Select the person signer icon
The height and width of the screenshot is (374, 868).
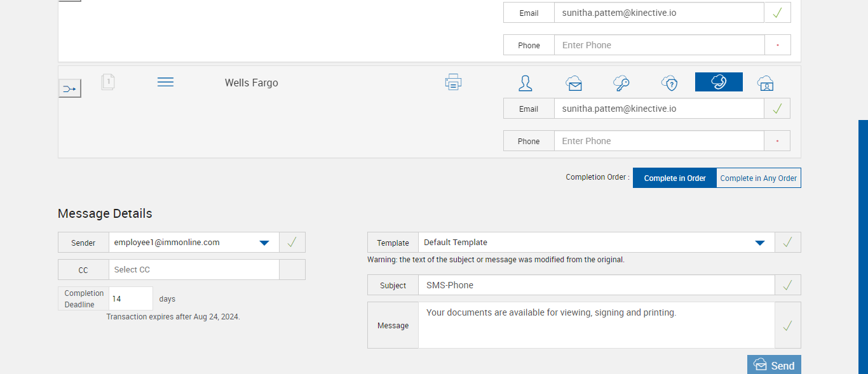click(x=526, y=83)
